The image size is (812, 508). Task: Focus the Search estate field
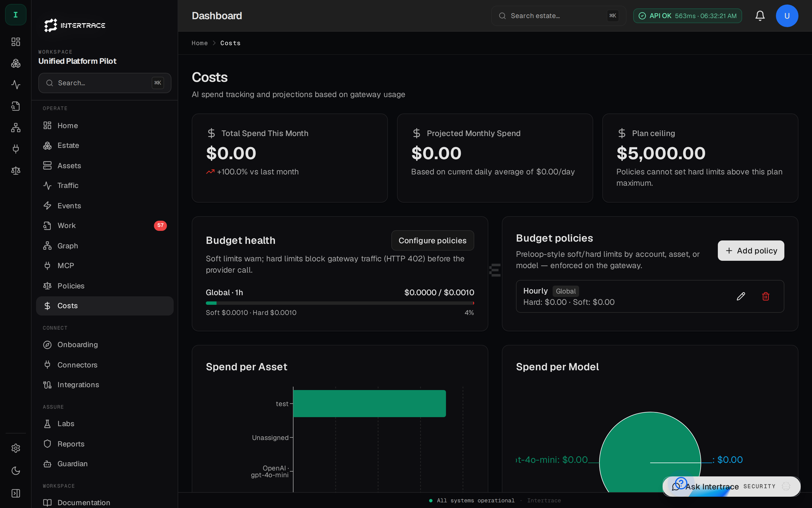point(559,16)
